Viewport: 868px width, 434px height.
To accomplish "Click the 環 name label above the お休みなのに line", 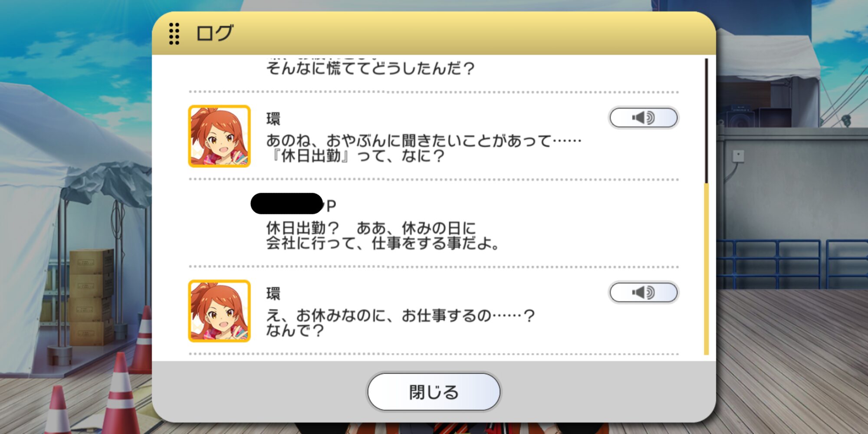I will click(x=273, y=293).
